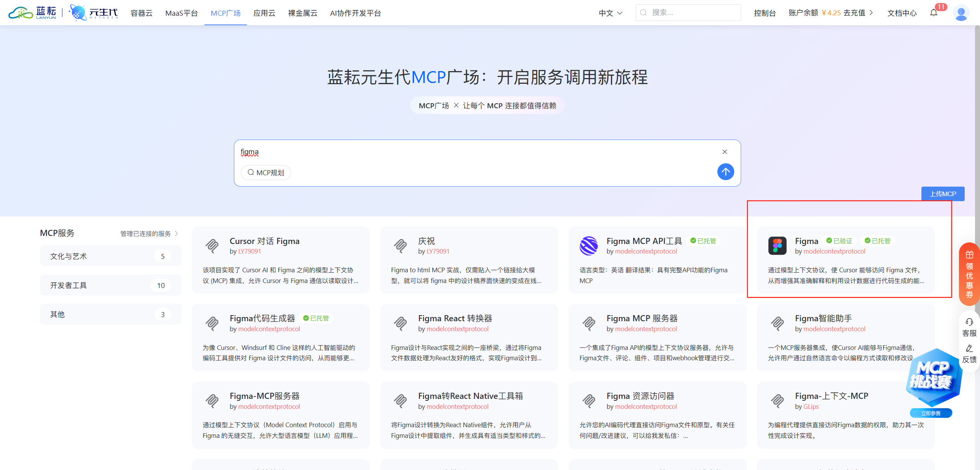
Task: Click the 立即参赛 button
Action: [931, 413]
